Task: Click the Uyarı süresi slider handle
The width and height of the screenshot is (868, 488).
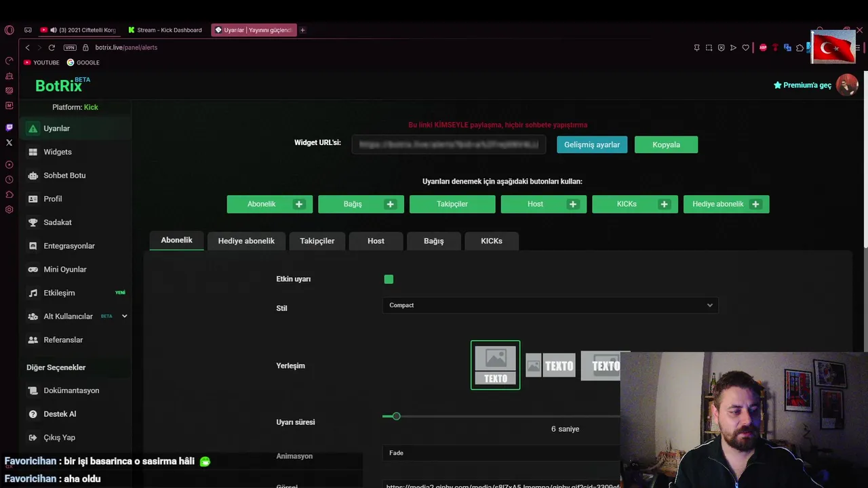Action: tap(397, 416)
